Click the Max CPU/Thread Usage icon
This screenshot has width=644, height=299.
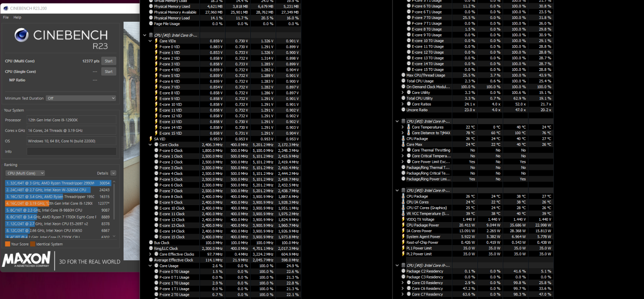point(403,75)
